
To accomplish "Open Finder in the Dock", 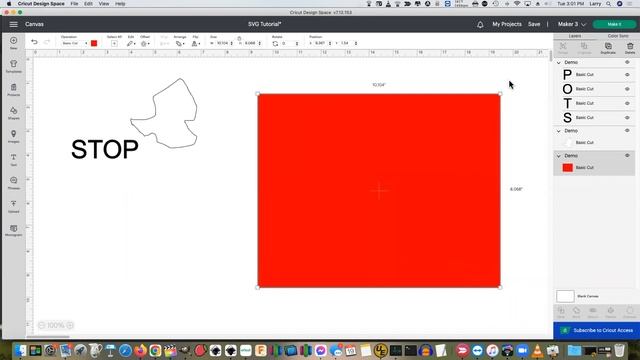I will (20, 350).
